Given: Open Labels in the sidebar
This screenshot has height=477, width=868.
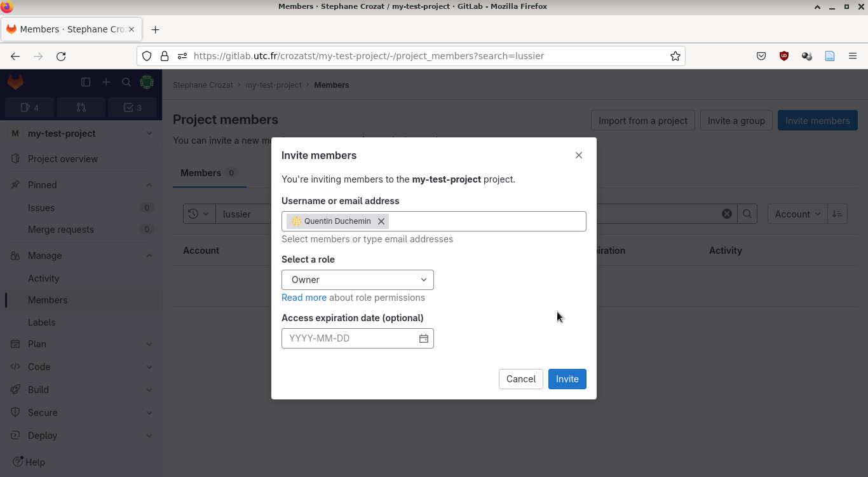Looking at the screenshot, I should pyautogui.click(x=41, y=322).
